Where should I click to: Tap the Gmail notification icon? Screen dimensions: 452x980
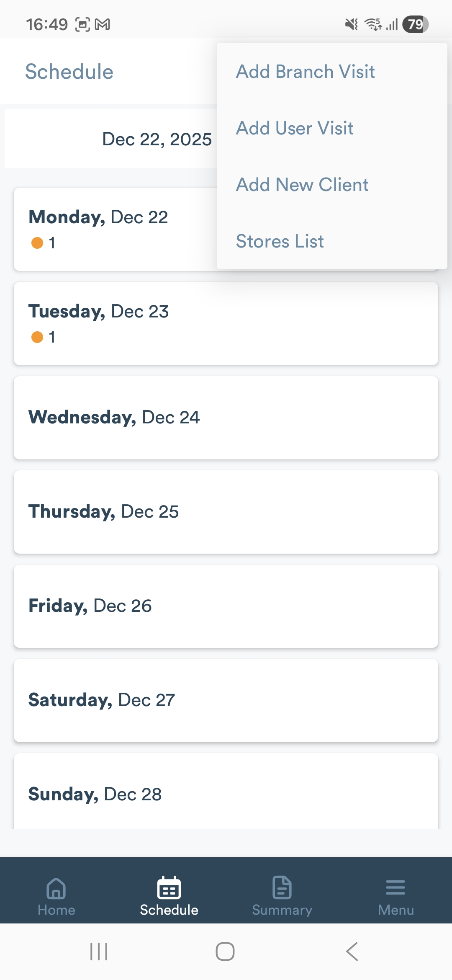103,25
